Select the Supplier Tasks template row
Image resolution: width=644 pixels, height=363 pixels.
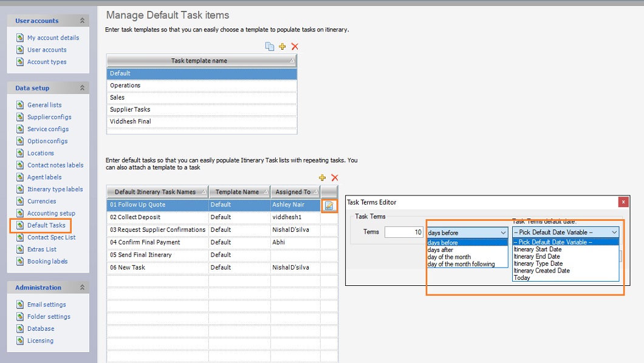point(202,110)
